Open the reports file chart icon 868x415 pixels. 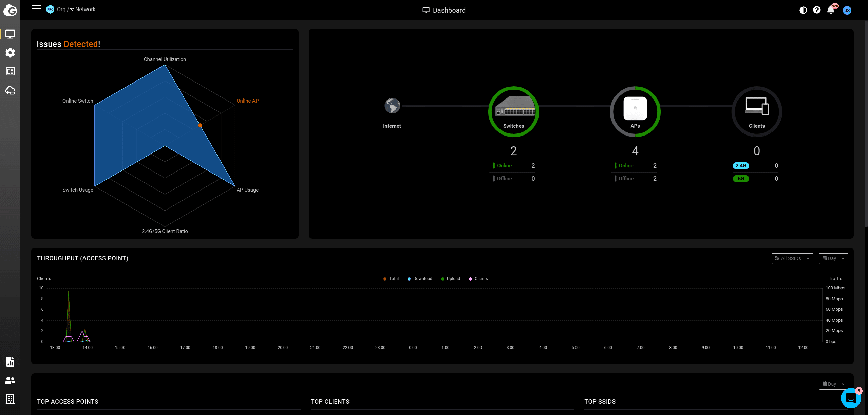pos(10,362)
